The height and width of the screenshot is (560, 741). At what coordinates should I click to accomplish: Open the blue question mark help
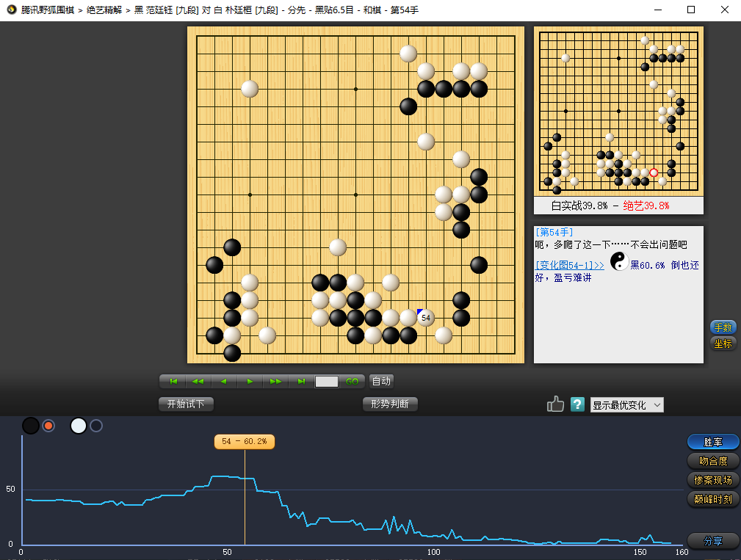pyautogui.click(x=578, y=404)
